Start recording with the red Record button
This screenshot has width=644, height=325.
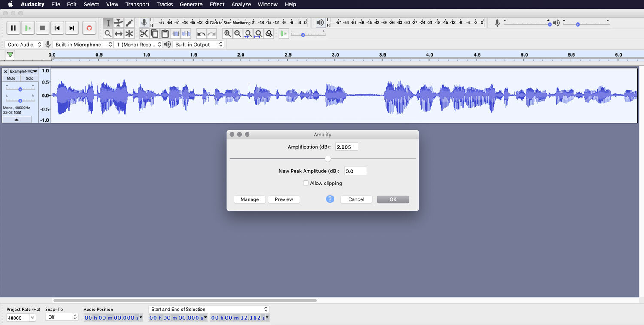coord(89,28)
